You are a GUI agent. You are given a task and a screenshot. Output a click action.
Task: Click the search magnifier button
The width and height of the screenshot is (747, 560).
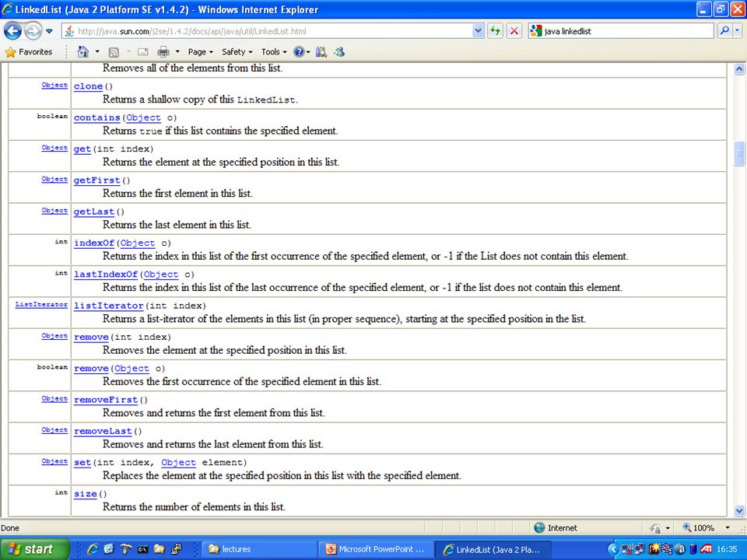coord(724,31)
